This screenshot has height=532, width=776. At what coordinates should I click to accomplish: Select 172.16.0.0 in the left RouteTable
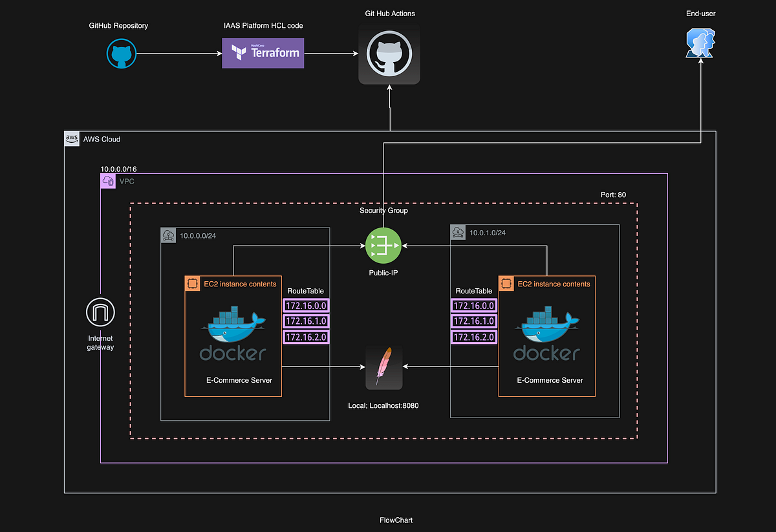(306, 305)
